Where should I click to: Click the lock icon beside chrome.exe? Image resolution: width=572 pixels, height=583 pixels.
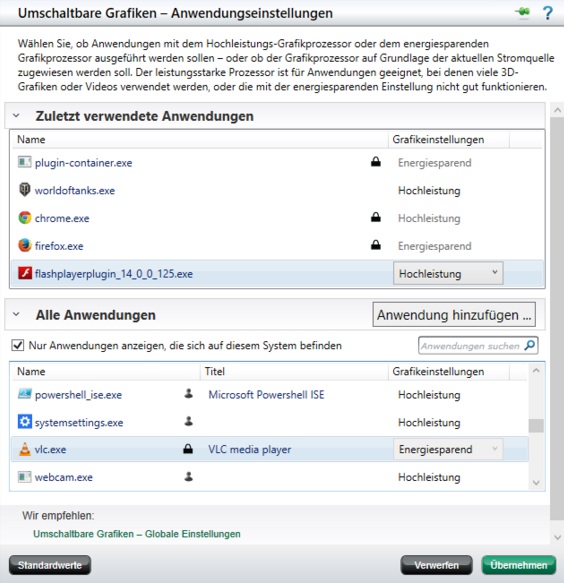pyautogui.click(x=376, y=217)
